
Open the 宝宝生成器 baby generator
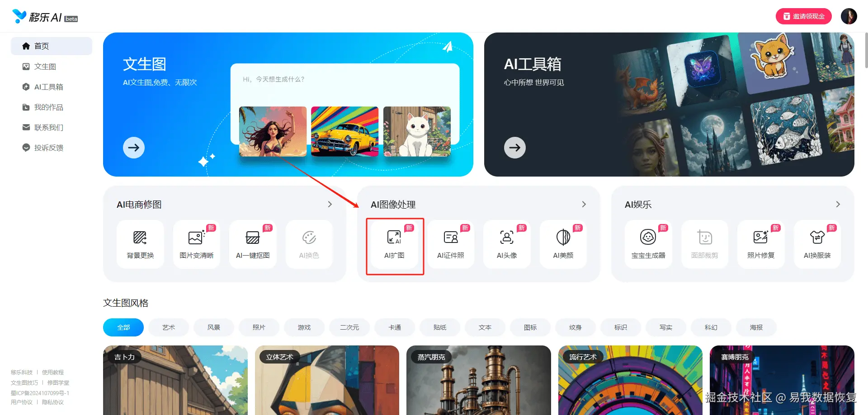pos(648,244)
